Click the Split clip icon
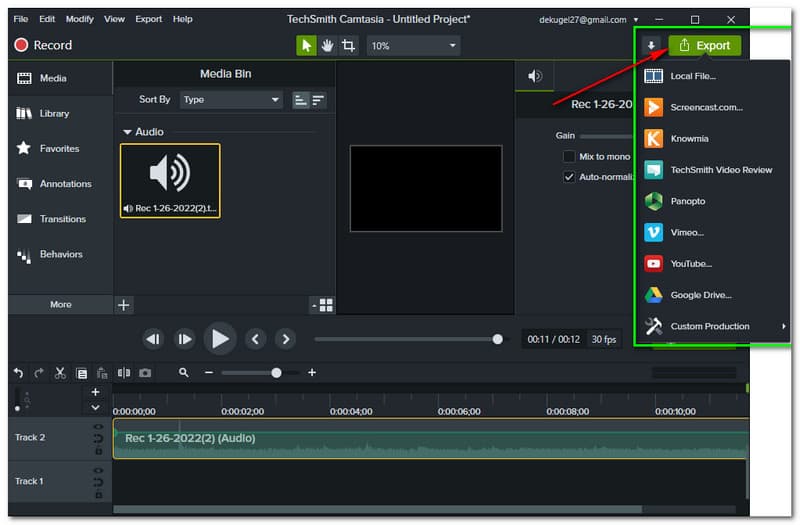This screenshot has width=800, height=525. coord(124,373)
